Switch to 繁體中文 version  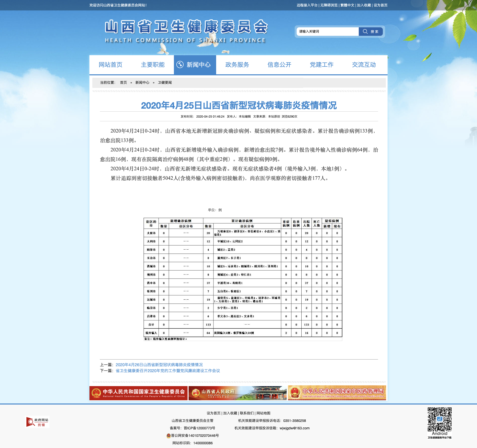click(x=347, y=5)
